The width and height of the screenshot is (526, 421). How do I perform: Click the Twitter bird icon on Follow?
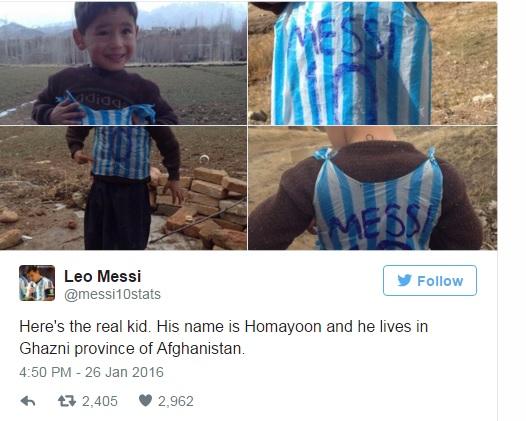[405, 280]
